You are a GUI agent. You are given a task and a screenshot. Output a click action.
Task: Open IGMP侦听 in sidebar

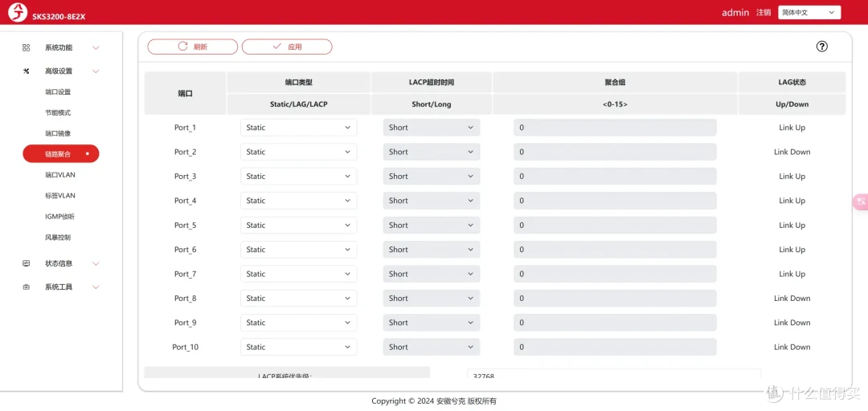pyautogui.click(x=59, y=216)
